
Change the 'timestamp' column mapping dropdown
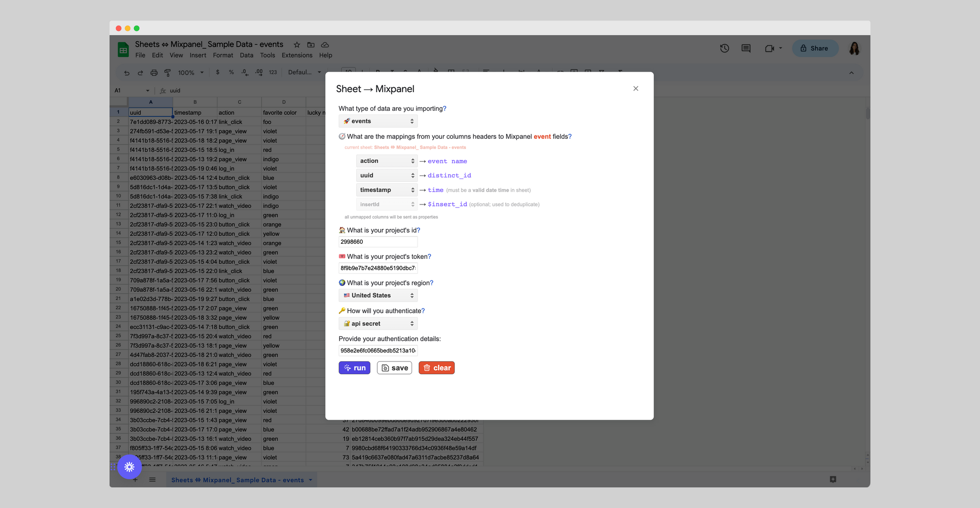point(387,190)
